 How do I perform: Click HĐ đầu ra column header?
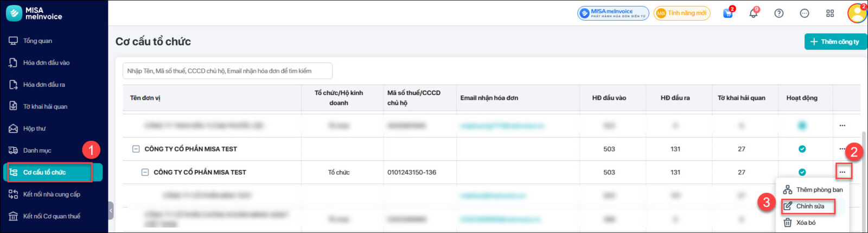(675, 98)
